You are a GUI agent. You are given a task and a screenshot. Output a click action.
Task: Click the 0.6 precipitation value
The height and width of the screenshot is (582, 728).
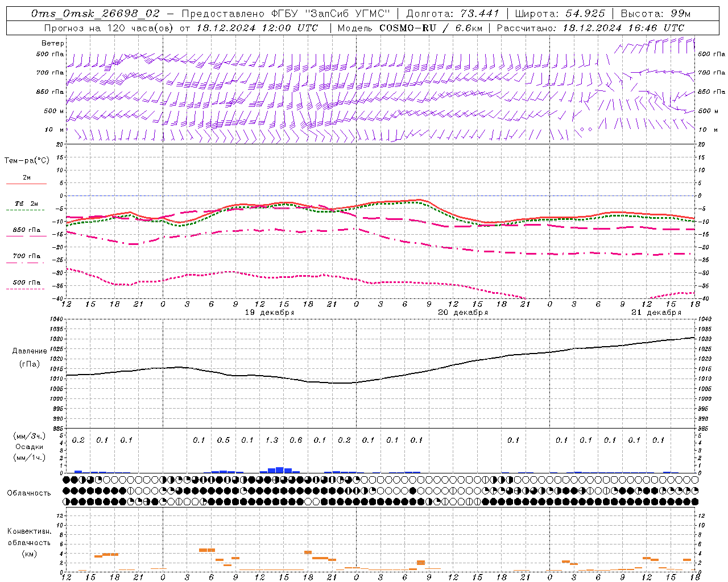click(x=296, y=440)
